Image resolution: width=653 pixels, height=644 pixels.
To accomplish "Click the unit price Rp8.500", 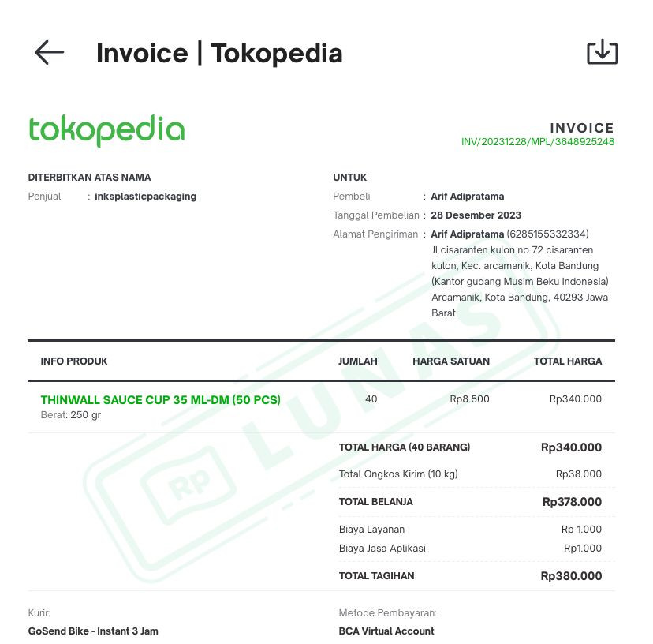I will coord(469,399).
